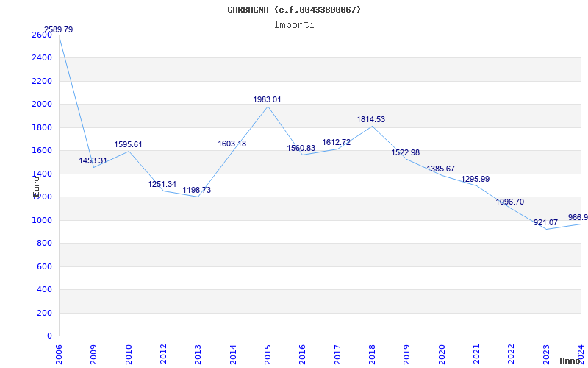Click x-axis year 2014
This screenshot has width=588, height=368.
tap(233, 354)
